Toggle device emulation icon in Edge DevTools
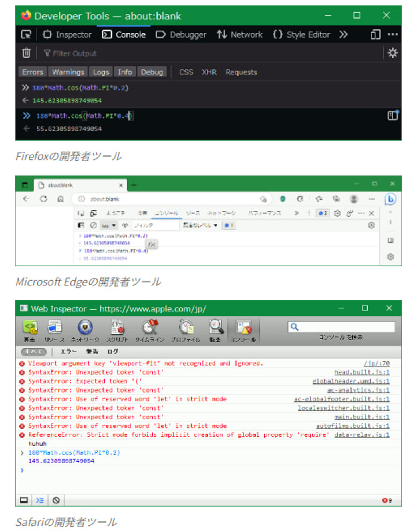Viewport: 411px width, 532px height. (x=94, y=213)
